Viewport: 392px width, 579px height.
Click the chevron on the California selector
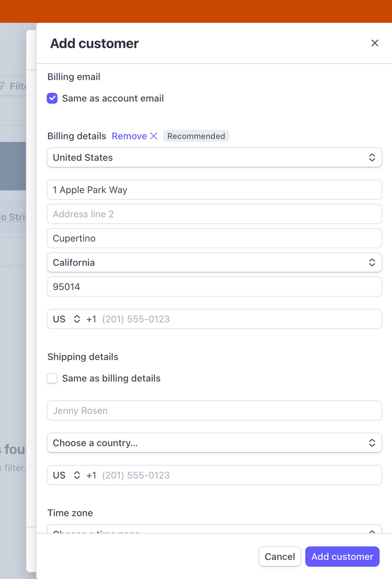[372, 262]
